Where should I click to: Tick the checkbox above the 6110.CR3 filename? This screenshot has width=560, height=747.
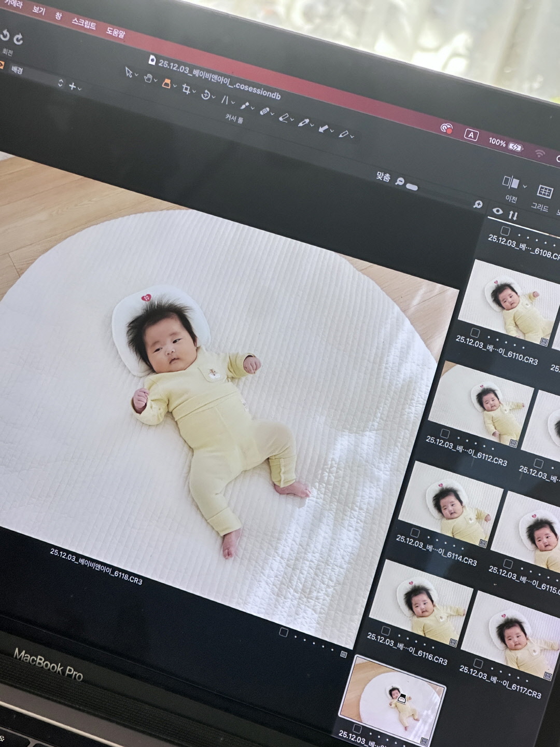click(475, 333)
